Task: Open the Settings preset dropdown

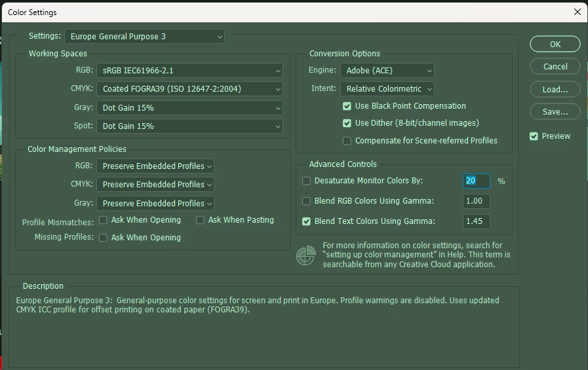Action: [x=144, y=36]
